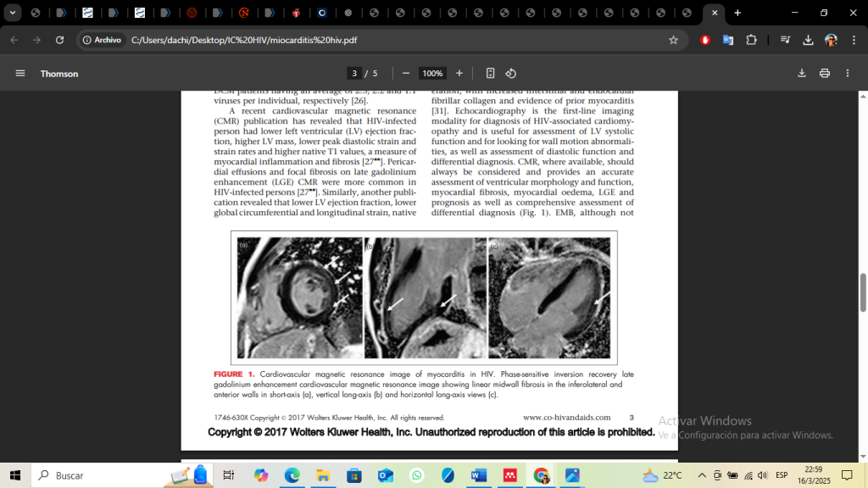868x488 pixels.
Task: Reload the current page
Action: click(x=59, y=40)
